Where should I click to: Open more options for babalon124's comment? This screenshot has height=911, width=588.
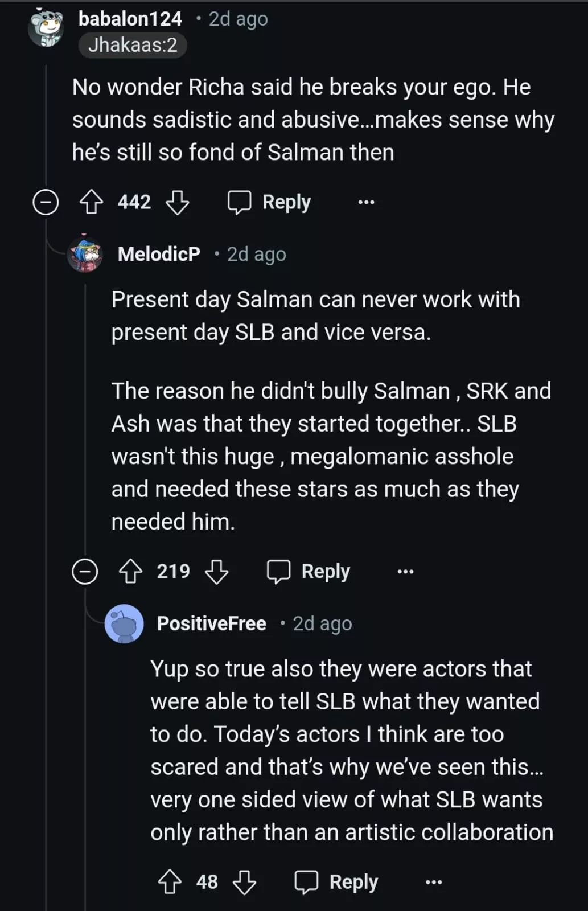coord(366,202)
